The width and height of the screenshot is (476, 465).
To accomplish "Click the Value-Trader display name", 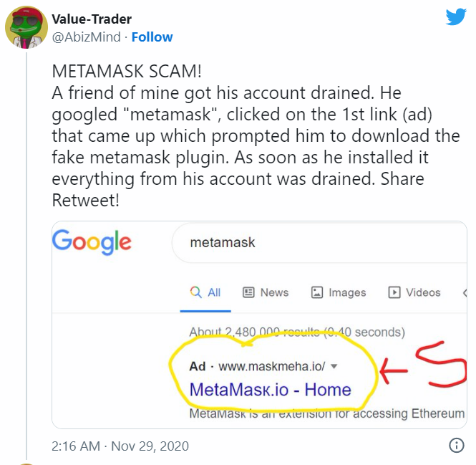I will tap(92, 19).
